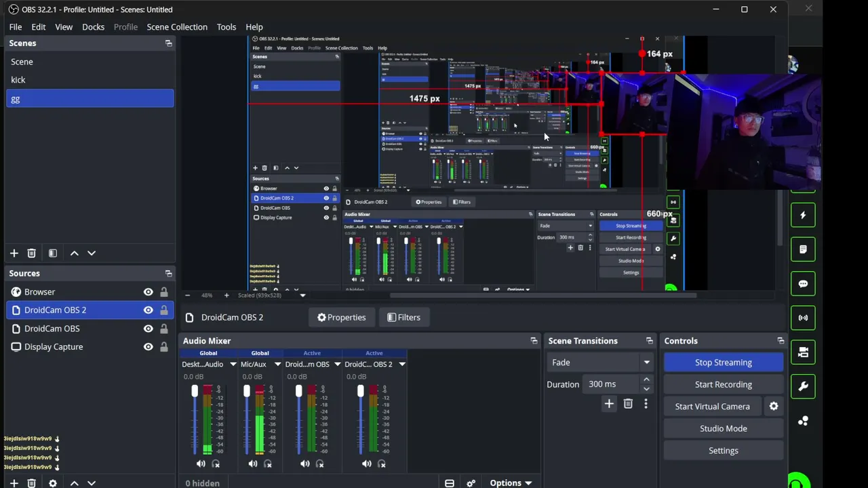Viewport: 868px width, 488px height.
Task: Move the selected source up in the list
Action: [x=75, y=483]
